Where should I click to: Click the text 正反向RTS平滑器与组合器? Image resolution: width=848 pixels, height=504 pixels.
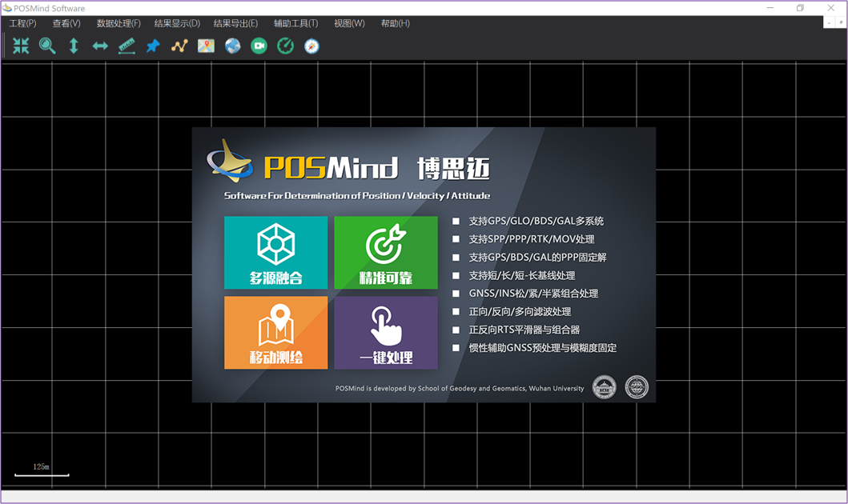click(524, 330)
